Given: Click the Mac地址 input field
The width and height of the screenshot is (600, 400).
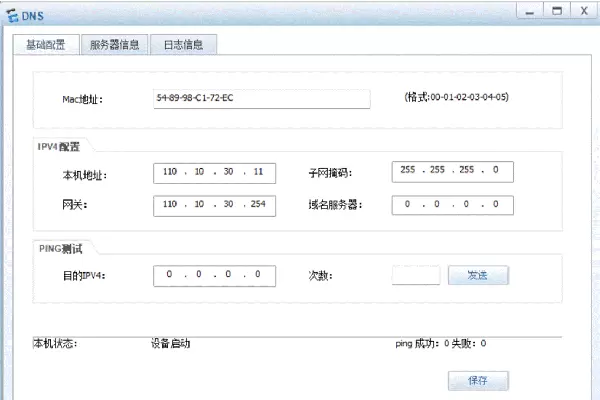Looking at the screenshot, I should point(261,98).
